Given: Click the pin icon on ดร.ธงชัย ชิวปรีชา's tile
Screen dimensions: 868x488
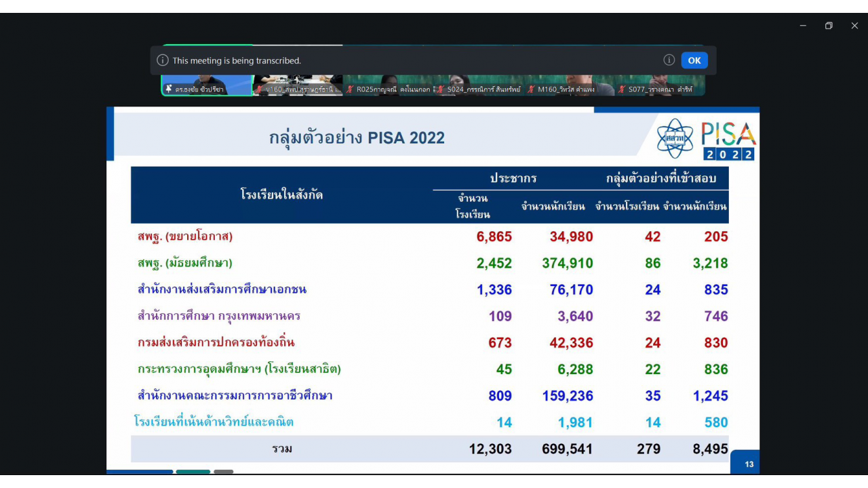Looking at the screenshot, I should 169,89.
